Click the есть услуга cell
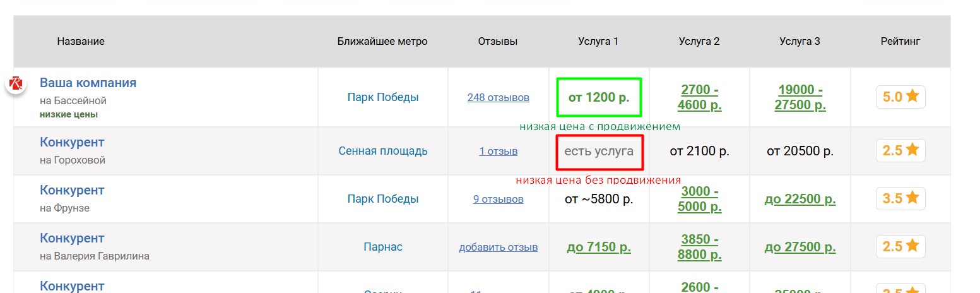Image resolution: width=980 pixels, height=293 pixels. pyautogui.click(x=598, y=152)
